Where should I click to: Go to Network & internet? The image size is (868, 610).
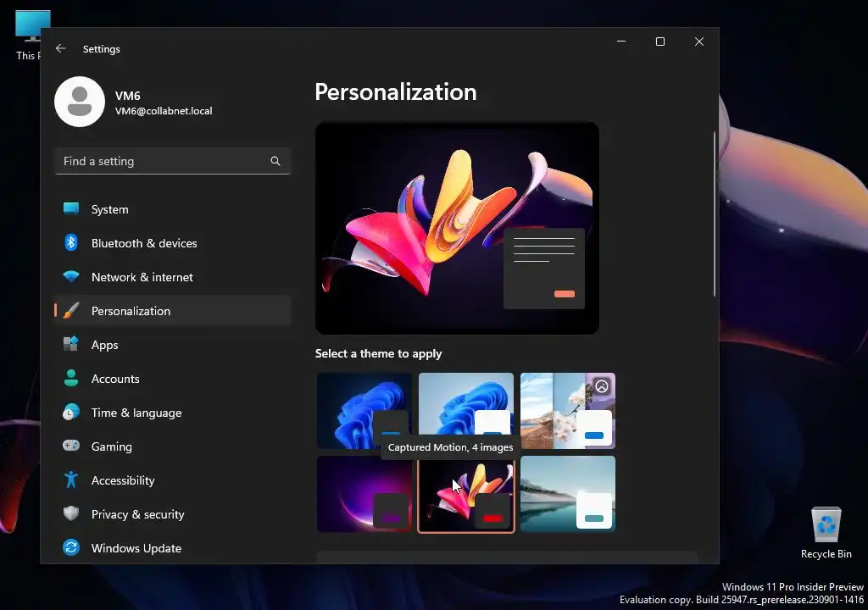click(173, 277)
